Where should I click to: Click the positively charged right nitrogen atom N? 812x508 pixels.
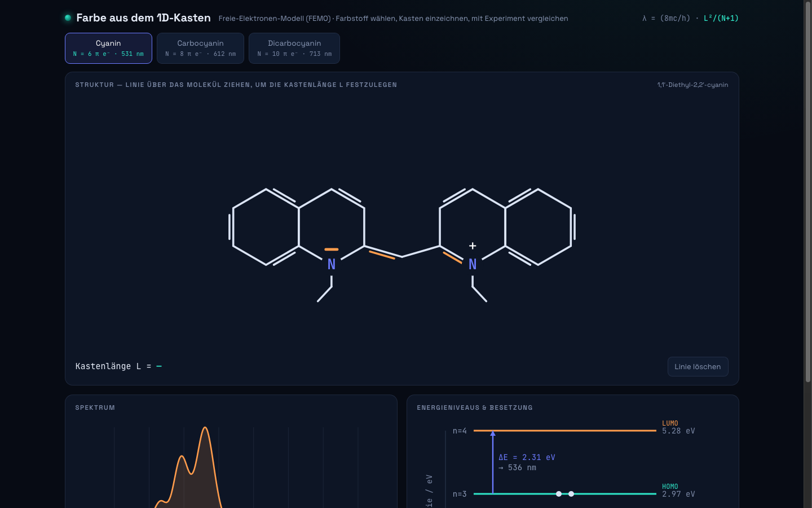[x=473, y=264]
